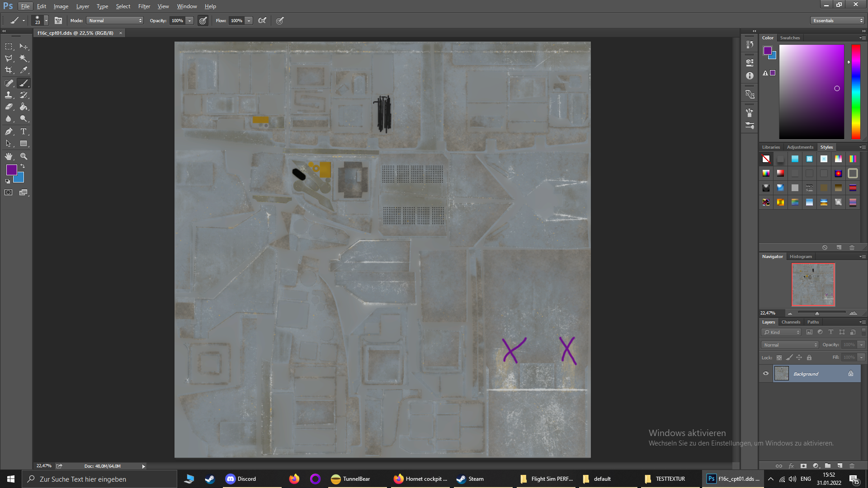
Task: Click zoom in button in Navigator
Action: coord(853,313)
